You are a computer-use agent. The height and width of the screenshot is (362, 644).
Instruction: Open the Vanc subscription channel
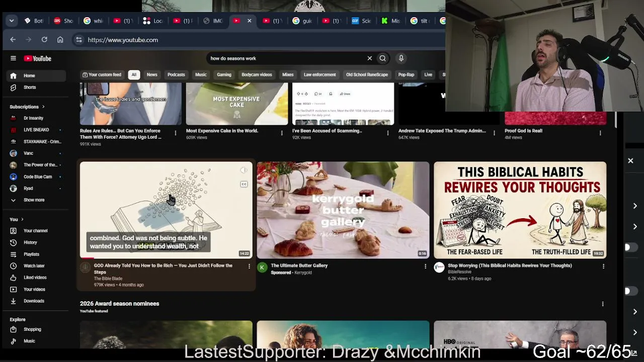[35, 153]
